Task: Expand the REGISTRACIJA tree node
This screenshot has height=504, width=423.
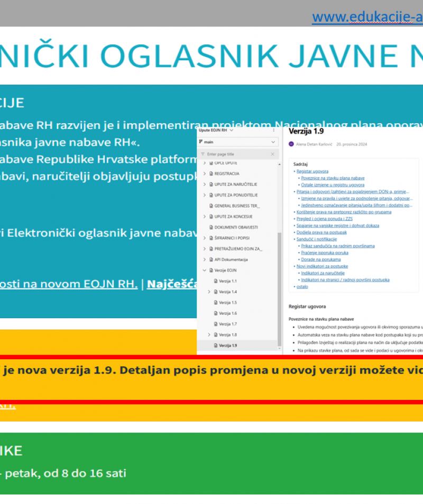Action: (205, 174)
